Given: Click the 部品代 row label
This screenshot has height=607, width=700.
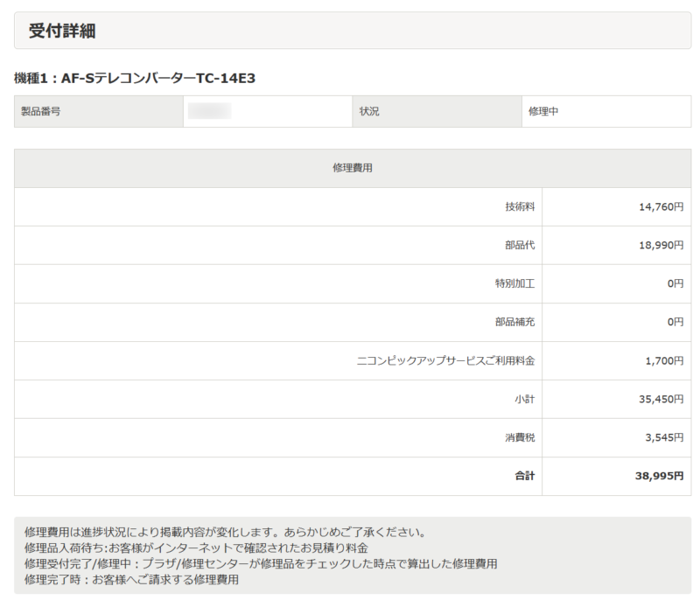Looking at the screenshot, I should [520, 246].
